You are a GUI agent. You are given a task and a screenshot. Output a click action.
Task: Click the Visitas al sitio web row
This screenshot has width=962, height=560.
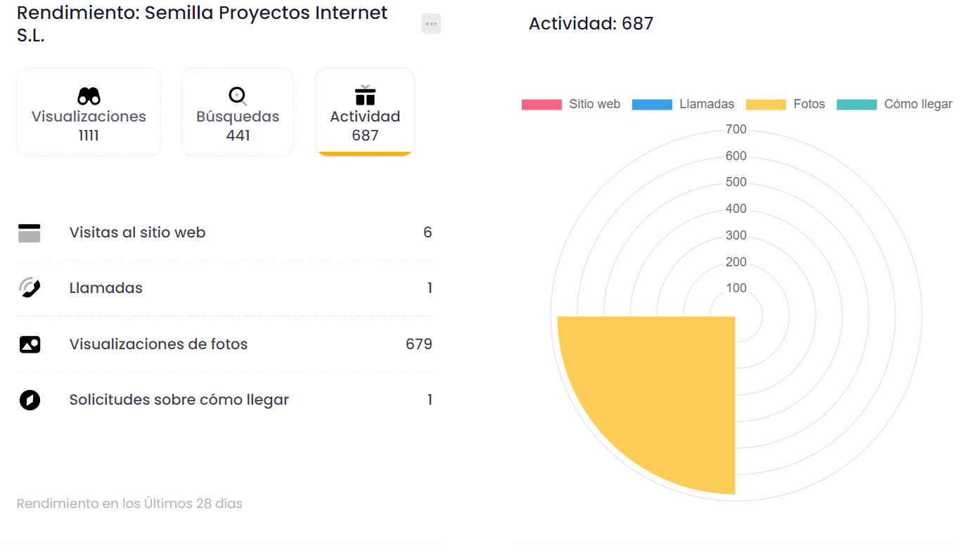pos(137,233)
